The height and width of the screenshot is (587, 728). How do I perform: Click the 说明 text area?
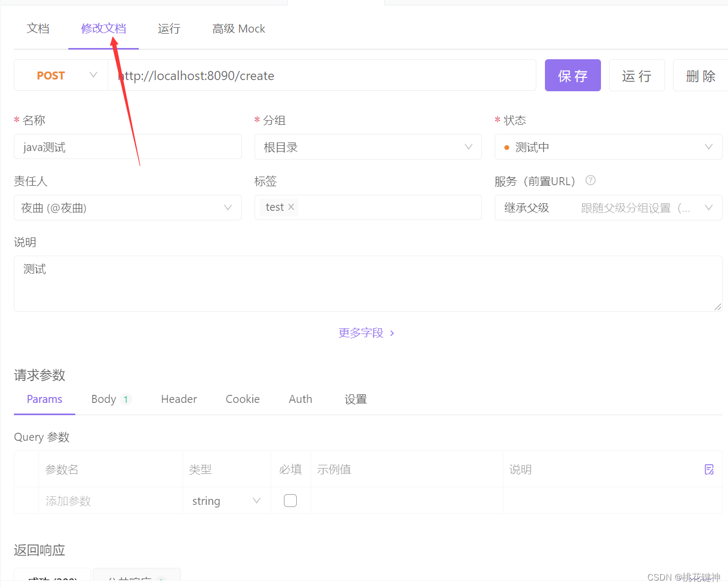[368, 283]
